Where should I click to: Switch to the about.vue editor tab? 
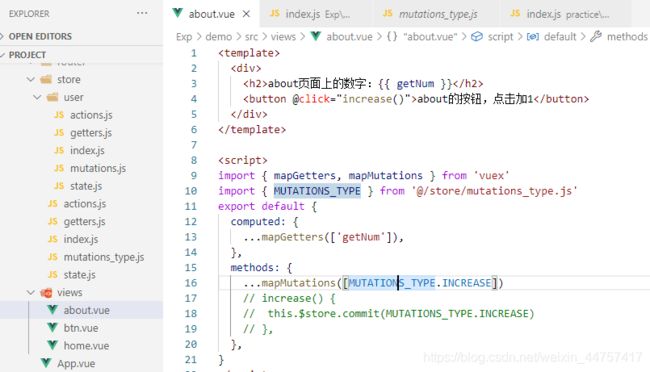click(x=211, y=14)
